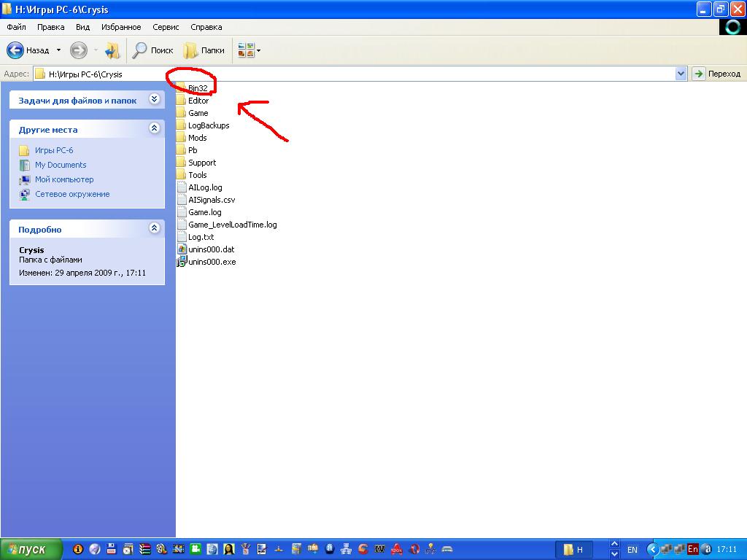
Task: Open the Файл menu
Action: point(16,27)
